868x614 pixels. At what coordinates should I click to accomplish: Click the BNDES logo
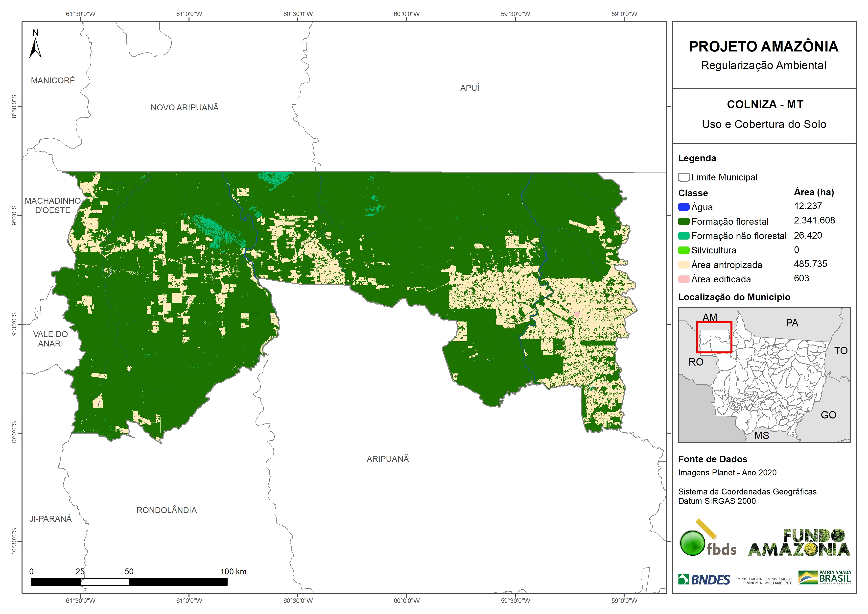pos(704,580)
